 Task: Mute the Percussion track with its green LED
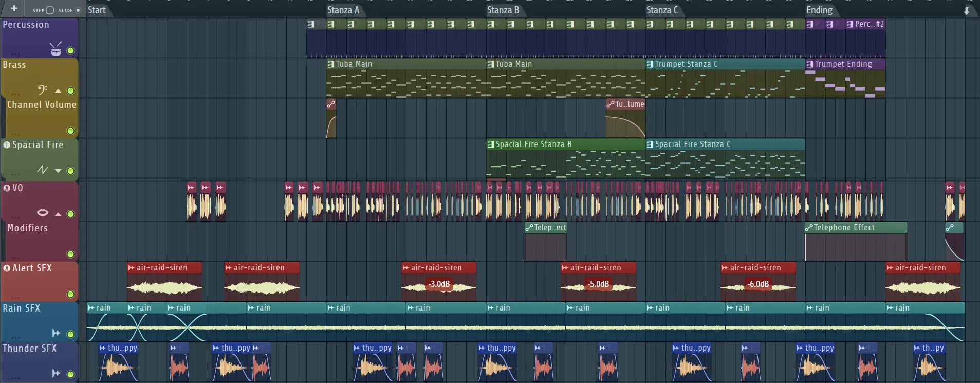[x=70, y=50]
